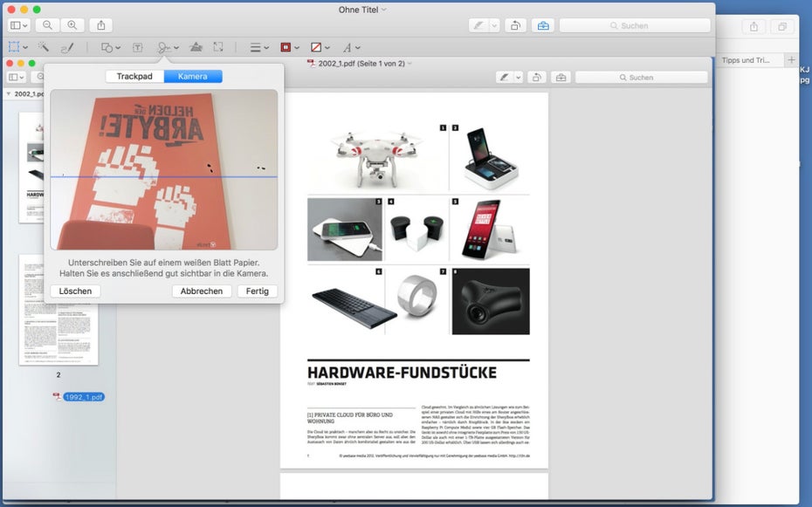This screenshot has height=507, width=812.
Task: Open the Shapes tool dropdown
Action: 109,47
